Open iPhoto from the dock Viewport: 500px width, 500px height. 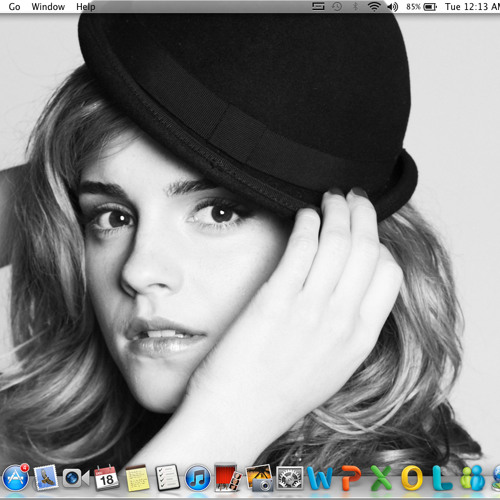259,478
